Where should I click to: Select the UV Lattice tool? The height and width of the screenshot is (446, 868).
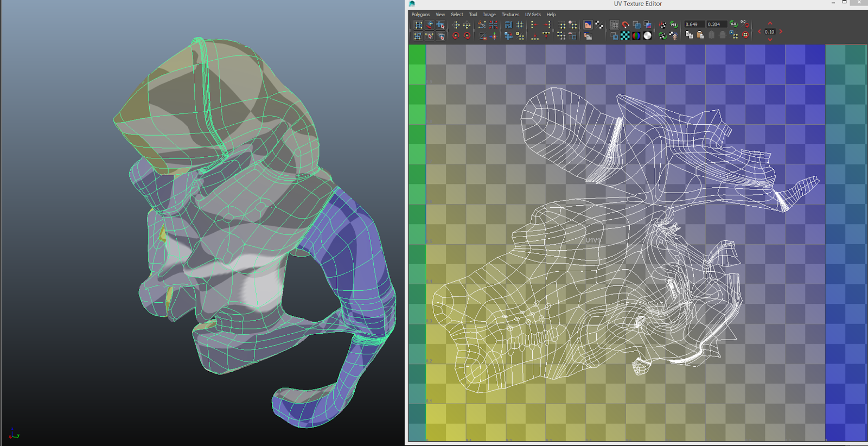click(419, 24)
